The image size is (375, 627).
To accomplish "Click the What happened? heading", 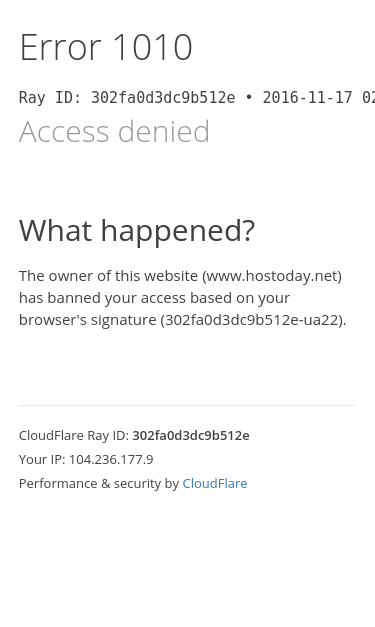I will pyautogui.click(x=137, y=231).
